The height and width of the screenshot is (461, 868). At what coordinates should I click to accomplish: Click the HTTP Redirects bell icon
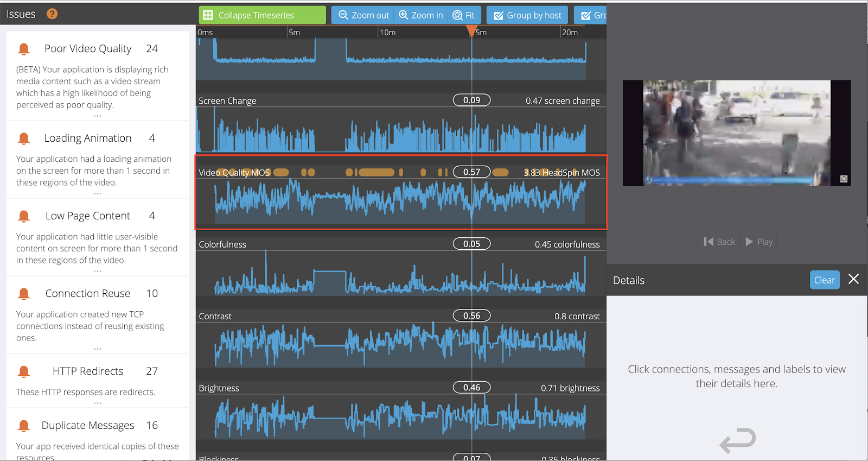click(x=24, y=371)
